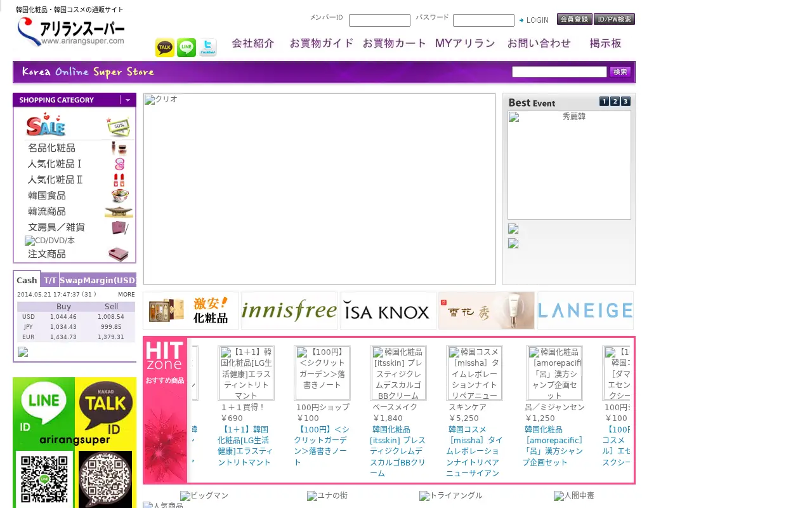Focus the パスワード input field

coord(483,20)
